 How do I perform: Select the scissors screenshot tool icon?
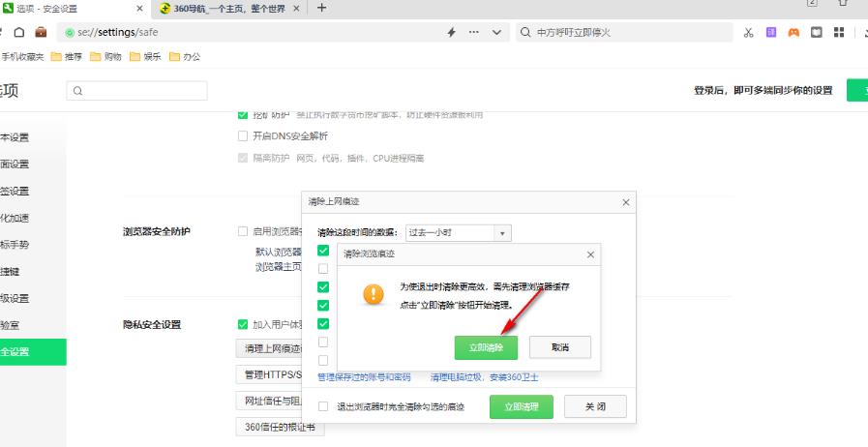748,32
